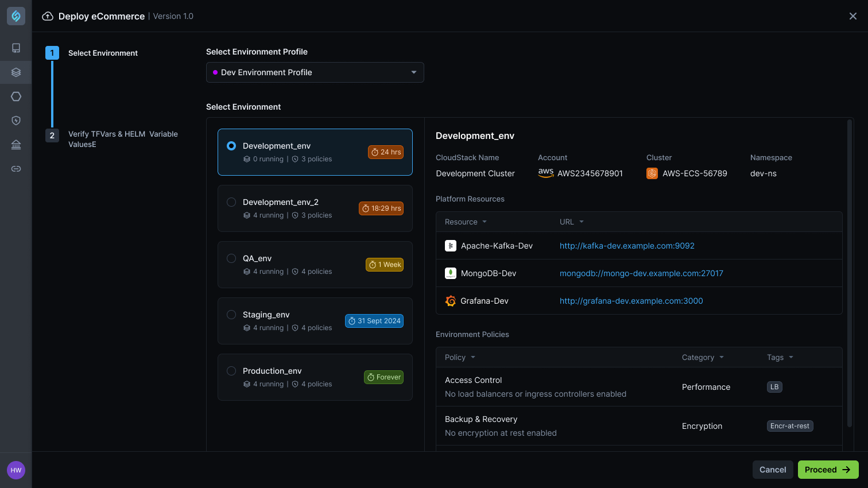The image size is (868, 488).
Task: Click the Cancel button
Action: 773,470
